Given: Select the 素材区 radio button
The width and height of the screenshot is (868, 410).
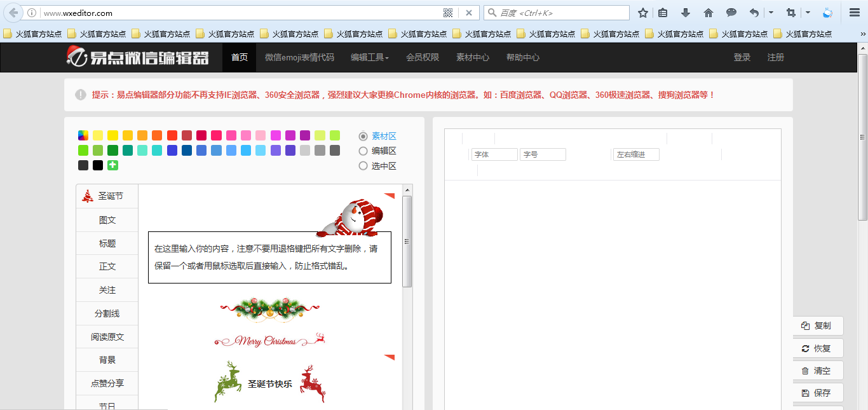Looking at the screenshot, I should pos(363,136).
